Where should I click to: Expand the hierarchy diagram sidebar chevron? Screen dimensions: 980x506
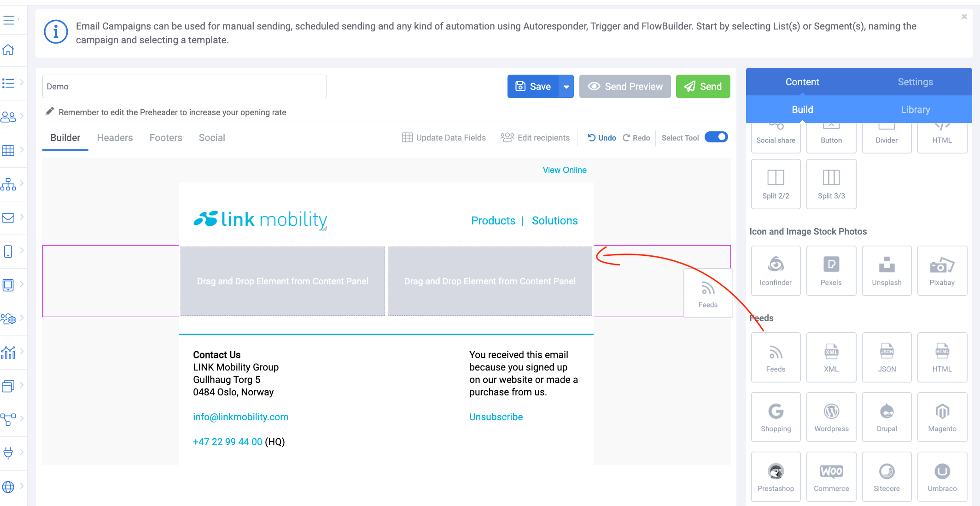(x=22, y=183)
